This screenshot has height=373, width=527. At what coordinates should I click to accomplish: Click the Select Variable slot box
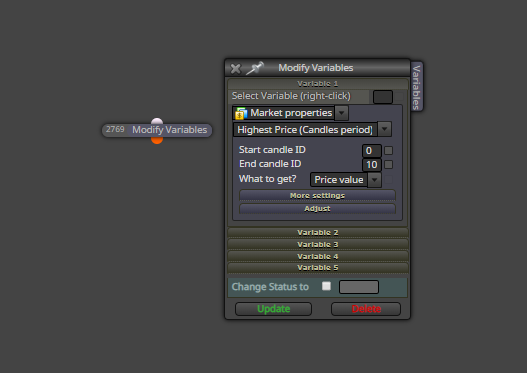click(x=383, y=97)
